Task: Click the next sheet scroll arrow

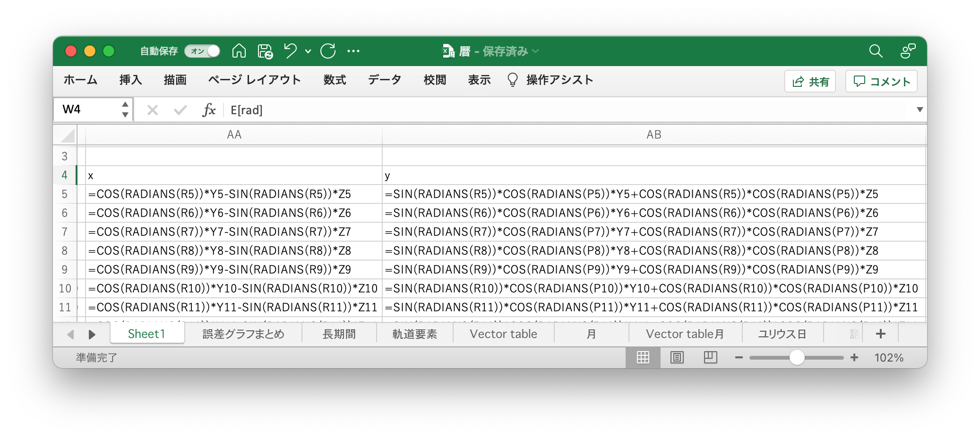Action: (x=92, y=334)
